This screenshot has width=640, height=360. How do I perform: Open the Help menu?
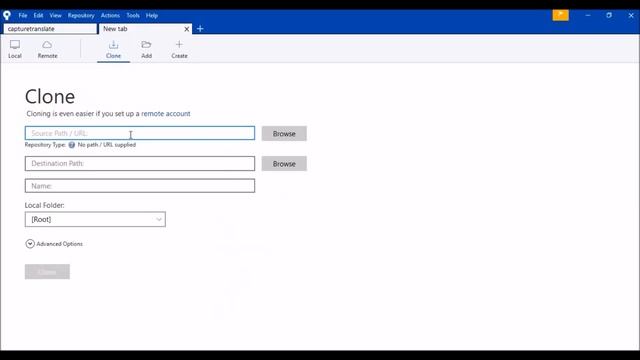click(x=152, y=16)
